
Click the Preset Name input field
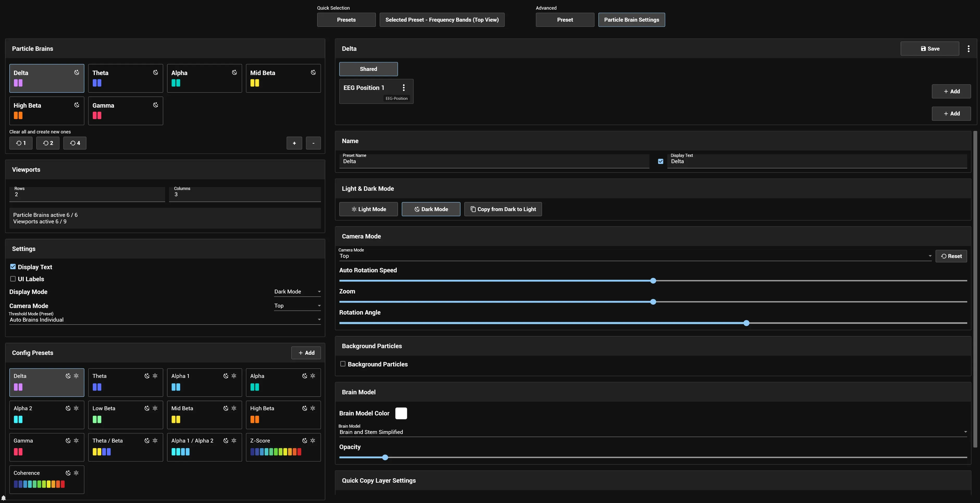494,161
